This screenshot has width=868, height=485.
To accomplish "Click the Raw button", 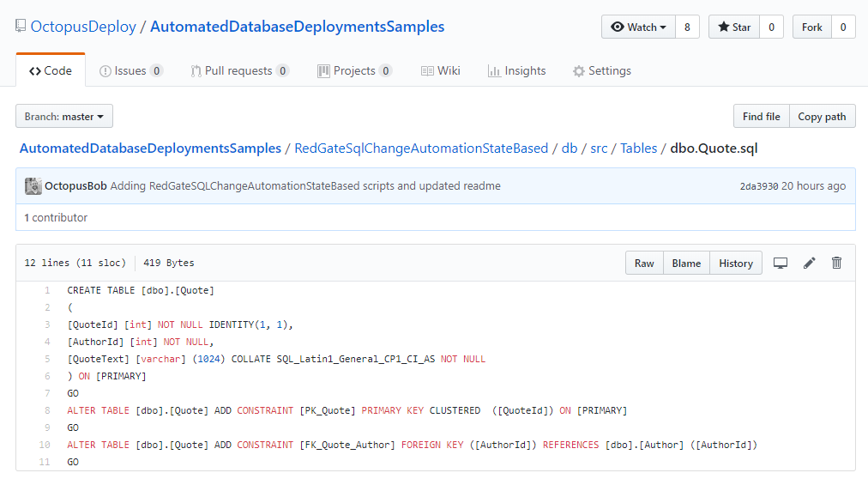I will (x=644, y=264).
